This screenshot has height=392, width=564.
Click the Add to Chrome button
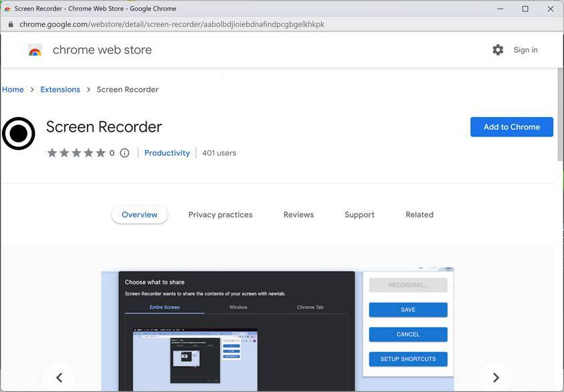coord(512,127)
